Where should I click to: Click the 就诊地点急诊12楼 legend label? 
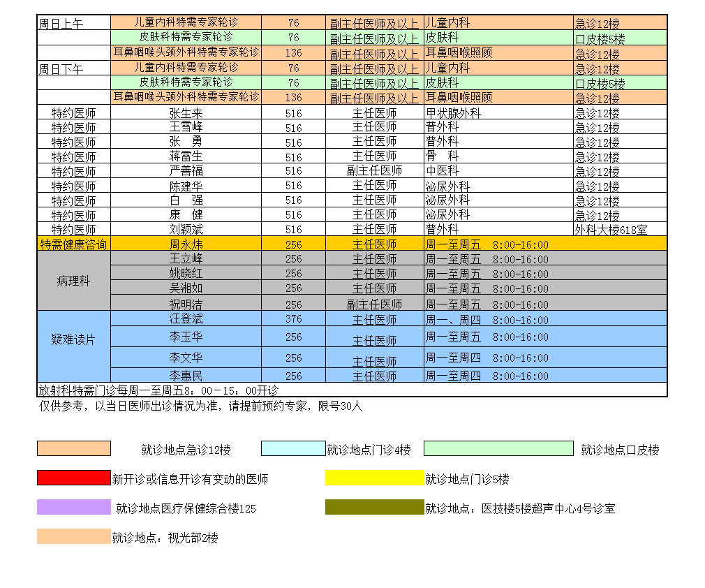[186, 450]
